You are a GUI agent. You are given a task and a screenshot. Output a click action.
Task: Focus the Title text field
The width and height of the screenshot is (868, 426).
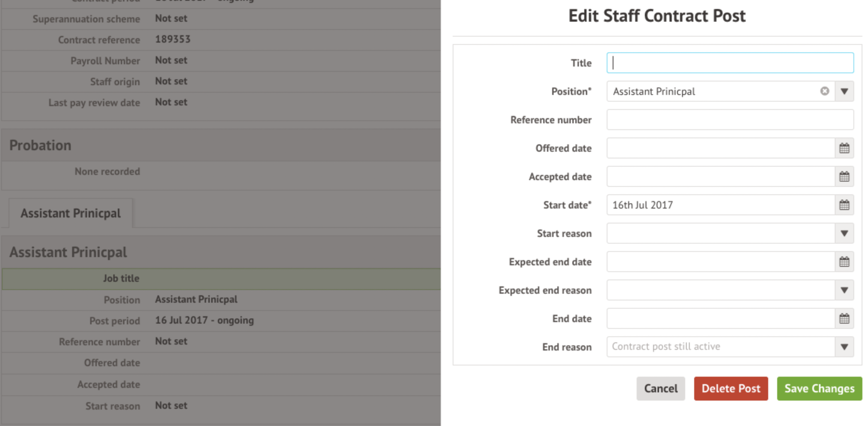730,63
